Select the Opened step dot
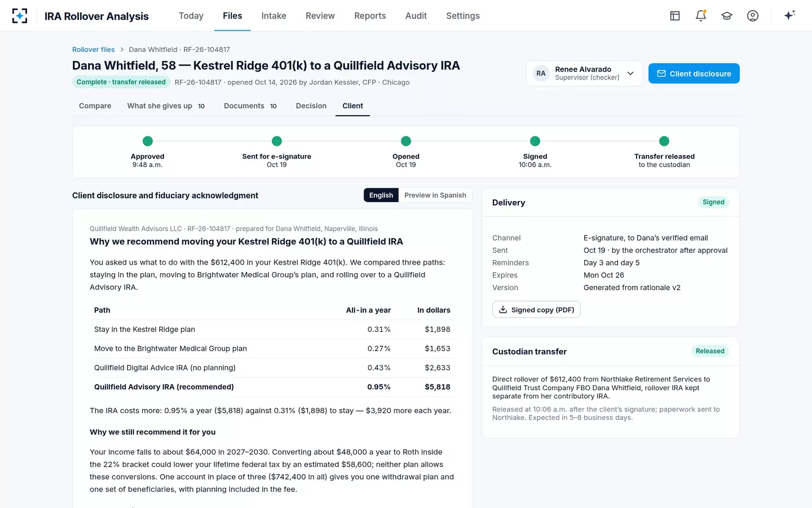The image size is (812, 508). click(406, 141)
